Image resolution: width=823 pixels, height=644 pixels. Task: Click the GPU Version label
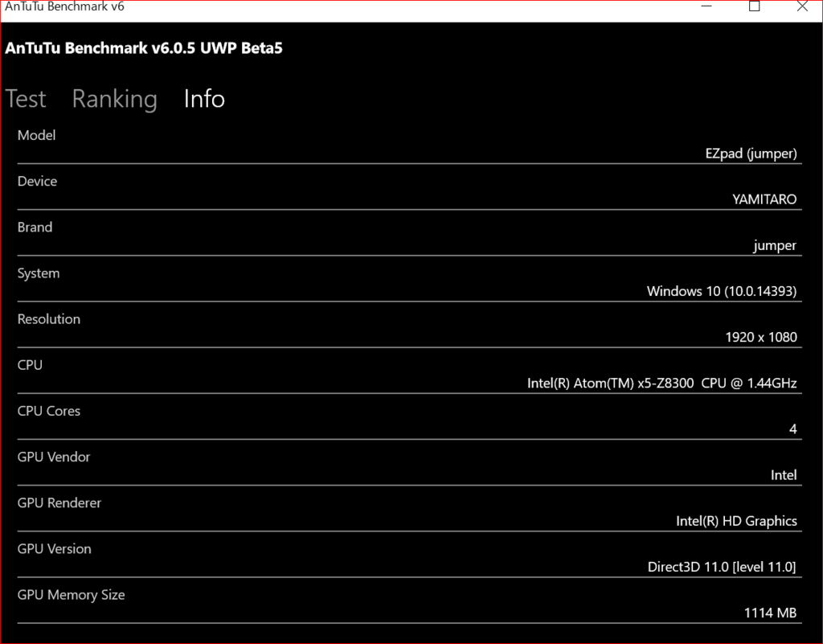pos(54,549)
